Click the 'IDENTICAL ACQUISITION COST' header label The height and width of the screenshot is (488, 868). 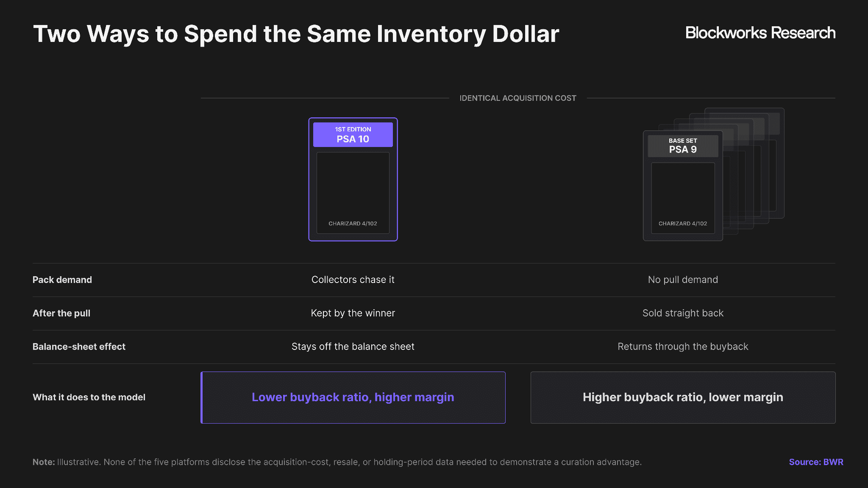518,98
